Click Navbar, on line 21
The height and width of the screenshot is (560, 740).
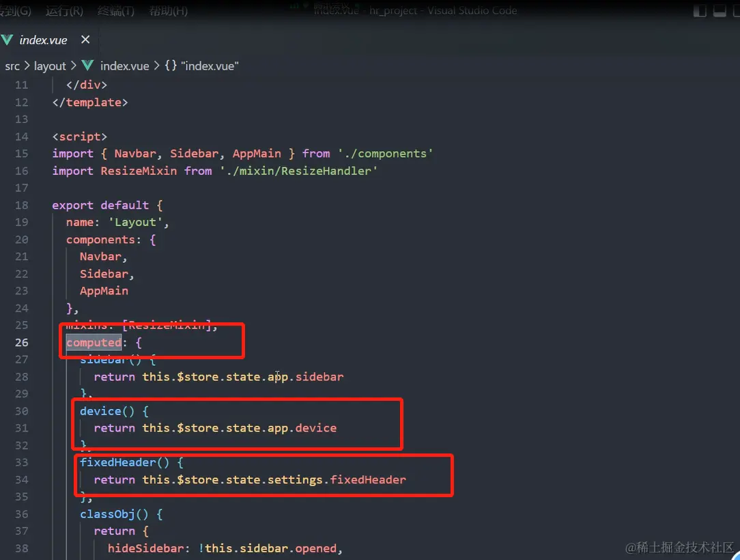coord(103,256)
